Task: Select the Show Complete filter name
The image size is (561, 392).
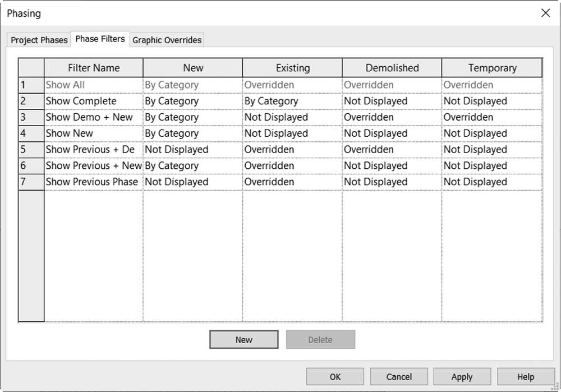Action: (x=94, y=101)
